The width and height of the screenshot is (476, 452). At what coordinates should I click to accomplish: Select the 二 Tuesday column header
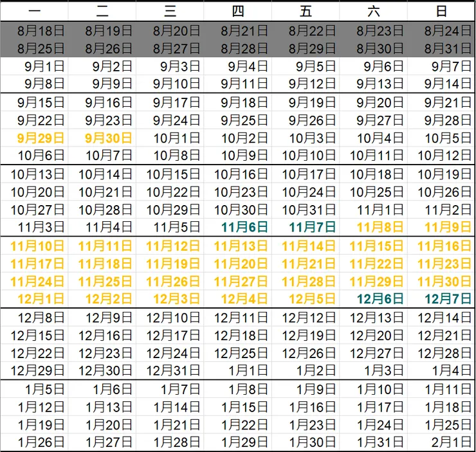click(102, 12)
